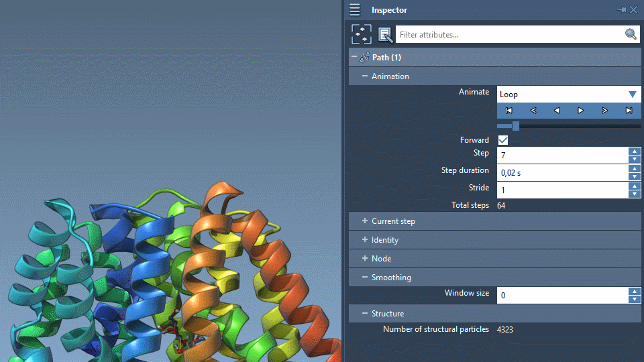Play the path animation forward
This screenshot has height=362, width=644.
581,111
